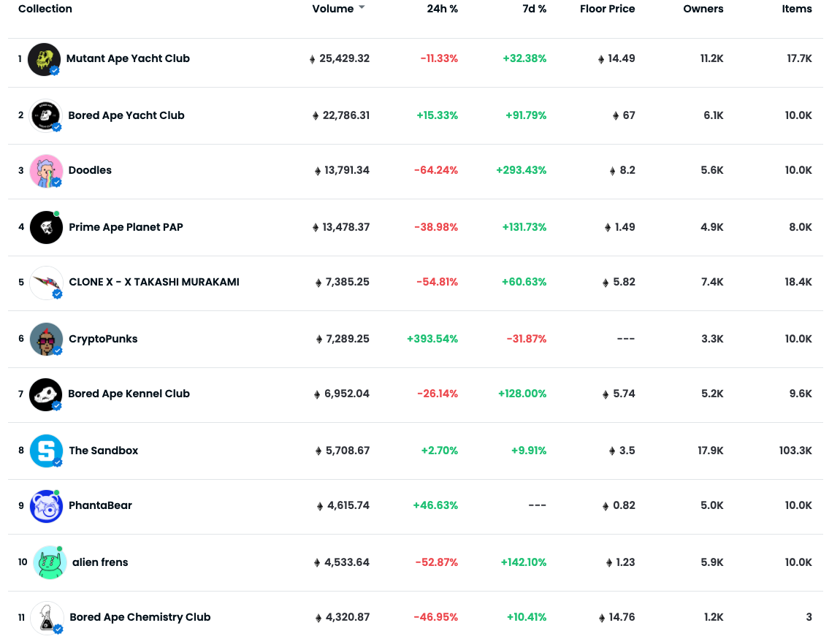Open the CryptoPunks punk avatar icon
Screen dimensions: 840x639
46,339
